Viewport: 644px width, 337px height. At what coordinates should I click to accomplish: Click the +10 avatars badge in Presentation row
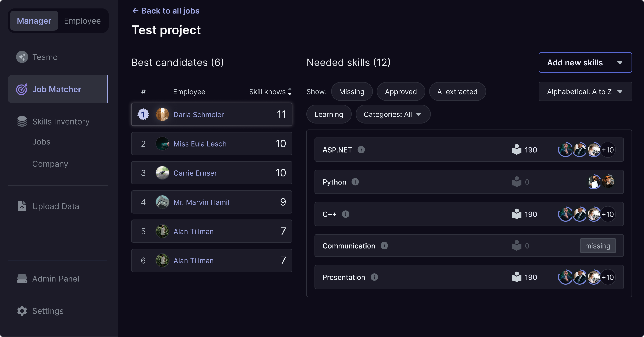608,277
